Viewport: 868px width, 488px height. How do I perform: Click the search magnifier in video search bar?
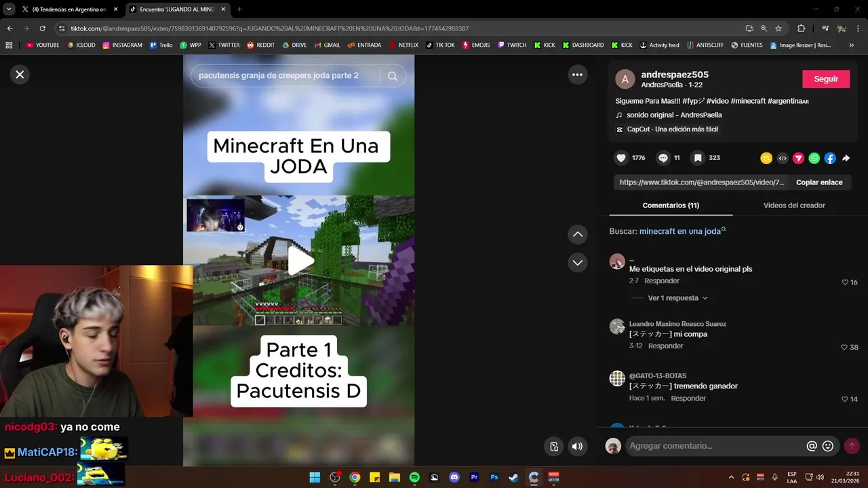point(393,76)
